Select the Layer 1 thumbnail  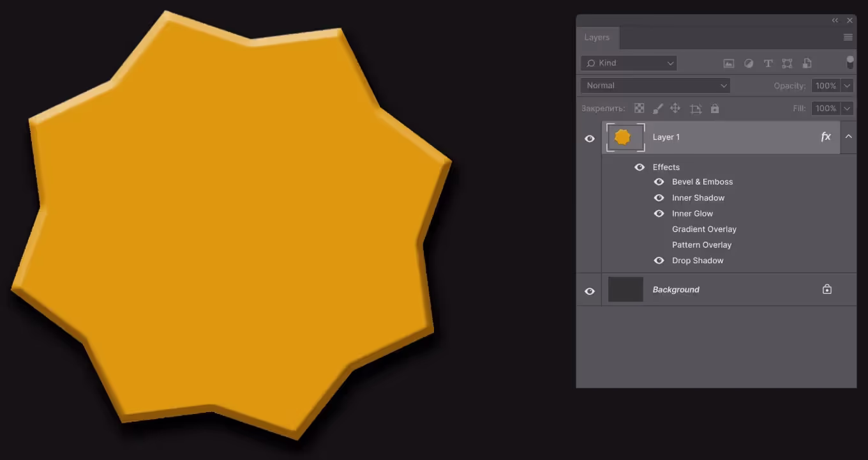coord(625,137)
